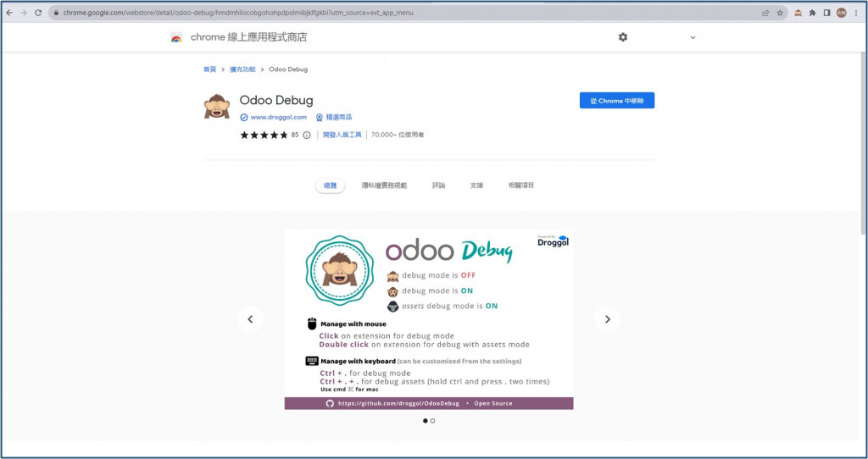This screenshot has height=459, width=868.
Task: Click the Odoo Debug monkey extension icon in toolbar
Action: [798, 13]
